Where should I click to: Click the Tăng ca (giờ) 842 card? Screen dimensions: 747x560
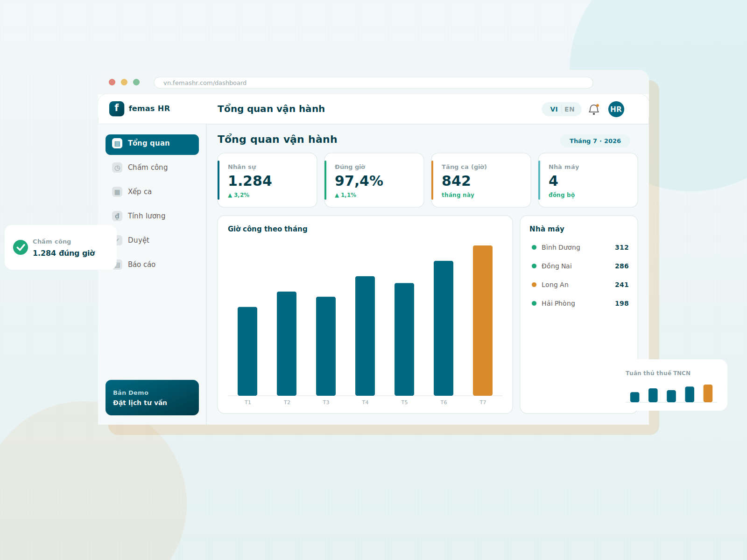click(x=481, y=180)
